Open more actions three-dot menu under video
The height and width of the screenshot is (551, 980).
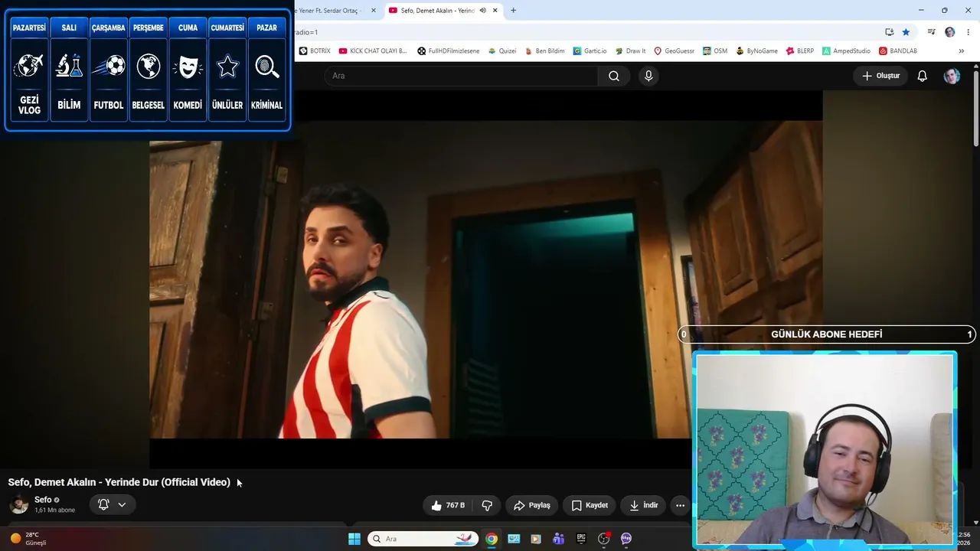coord(680,505)
